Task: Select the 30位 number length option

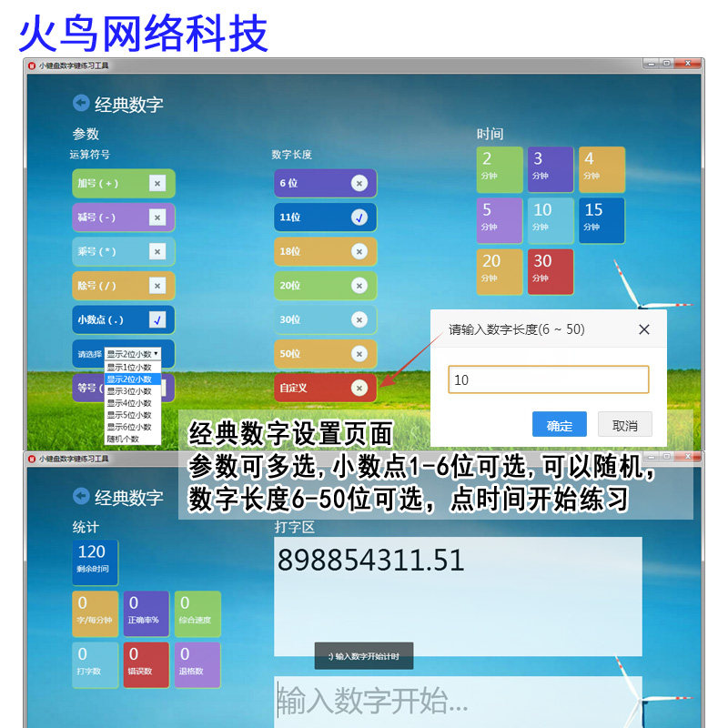Action: click(x=325, y=319)
